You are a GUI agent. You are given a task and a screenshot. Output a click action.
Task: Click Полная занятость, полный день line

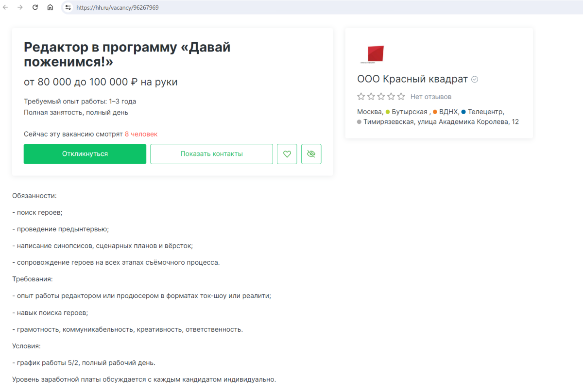point(76,113)
